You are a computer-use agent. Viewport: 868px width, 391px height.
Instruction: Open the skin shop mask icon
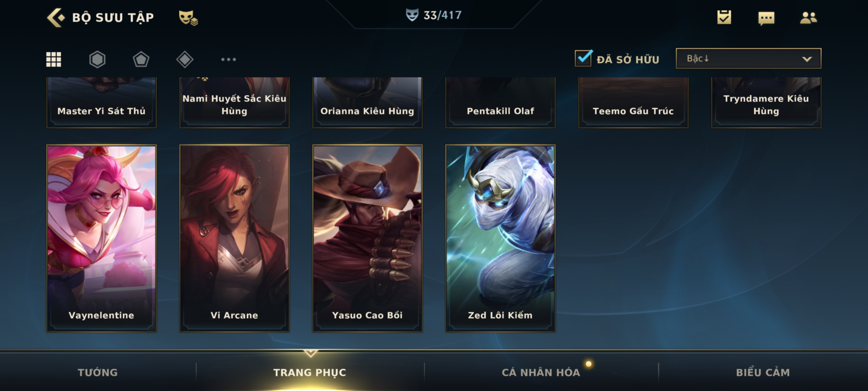188,18
